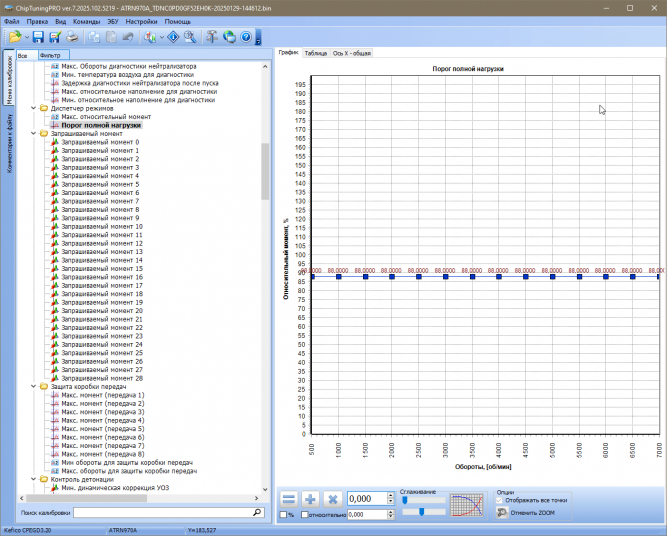Click the printer icon in toolbar
This screenshot has height=536, width=667.
72,37
